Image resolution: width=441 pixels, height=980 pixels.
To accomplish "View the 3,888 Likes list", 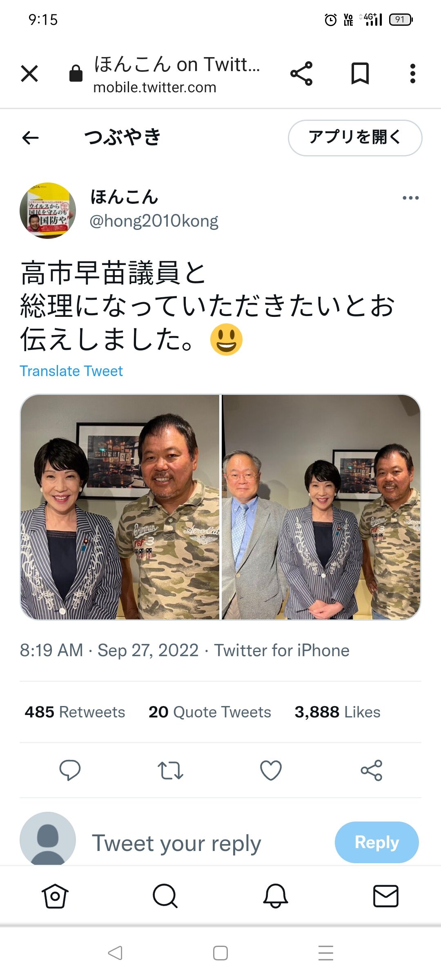I will pyautogui.click(x=337, y=712).
